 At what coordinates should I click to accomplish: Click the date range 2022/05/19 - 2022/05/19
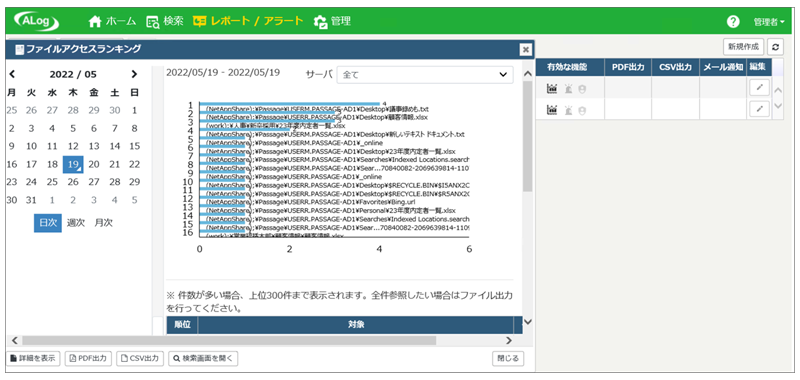pos(223,72)
